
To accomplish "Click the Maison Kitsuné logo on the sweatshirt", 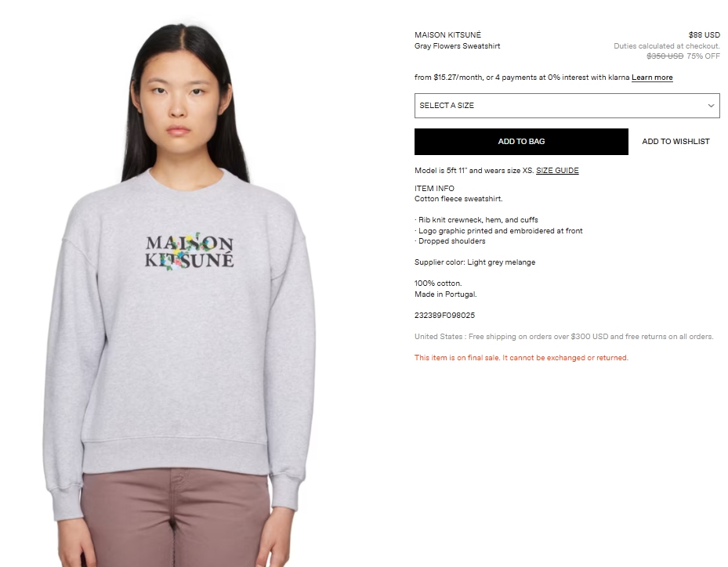I will click(x=189, y=252).
